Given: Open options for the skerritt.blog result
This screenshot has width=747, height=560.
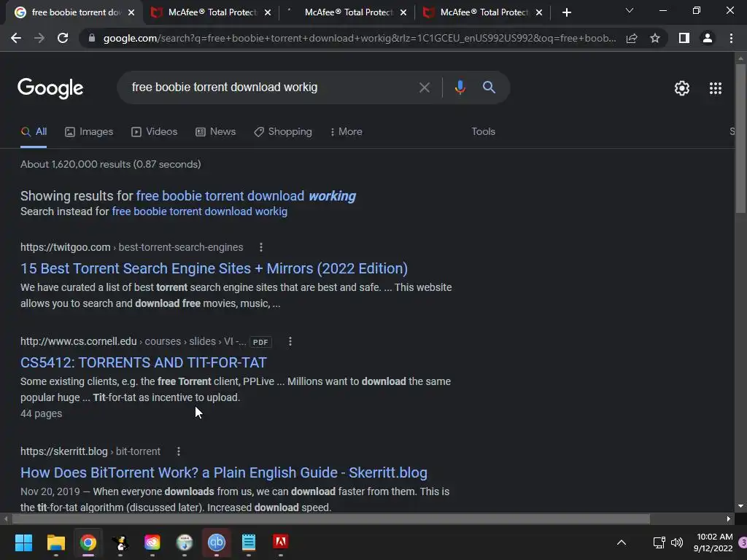Looking at the screenshot, I should (x=178, y=451).
